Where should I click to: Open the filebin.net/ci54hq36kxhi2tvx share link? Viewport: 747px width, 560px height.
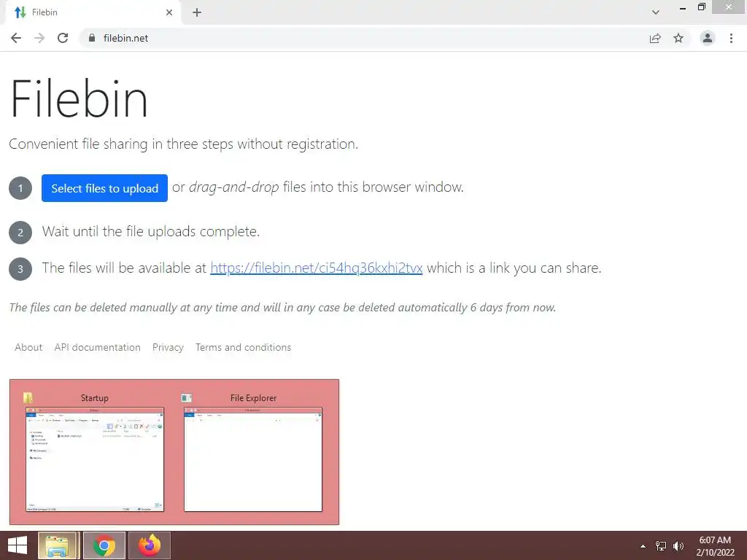[x=317, y=268]
